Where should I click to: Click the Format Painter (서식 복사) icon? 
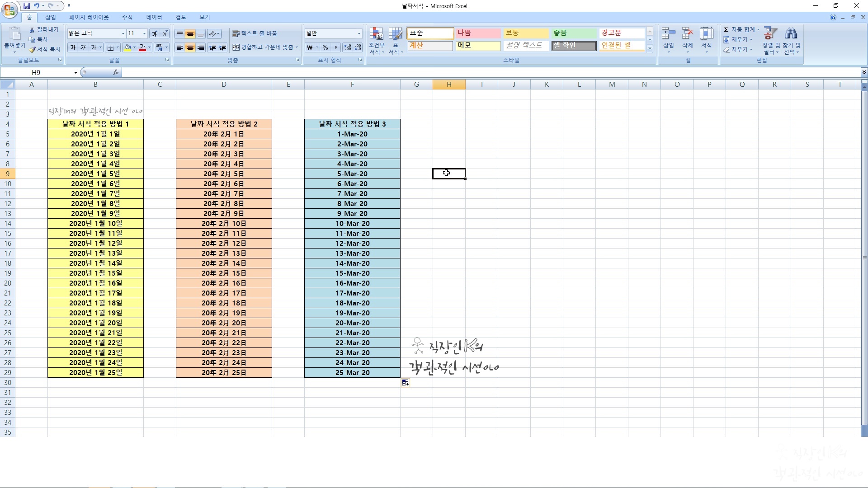tap(32, 49)
